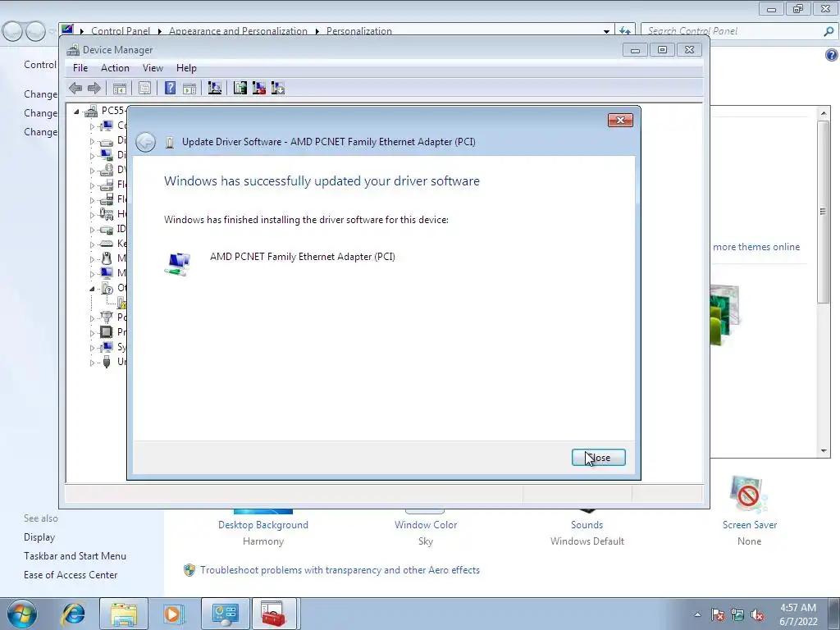Expand the Ports node arrow
840x630 pixels.
[92, 317]
